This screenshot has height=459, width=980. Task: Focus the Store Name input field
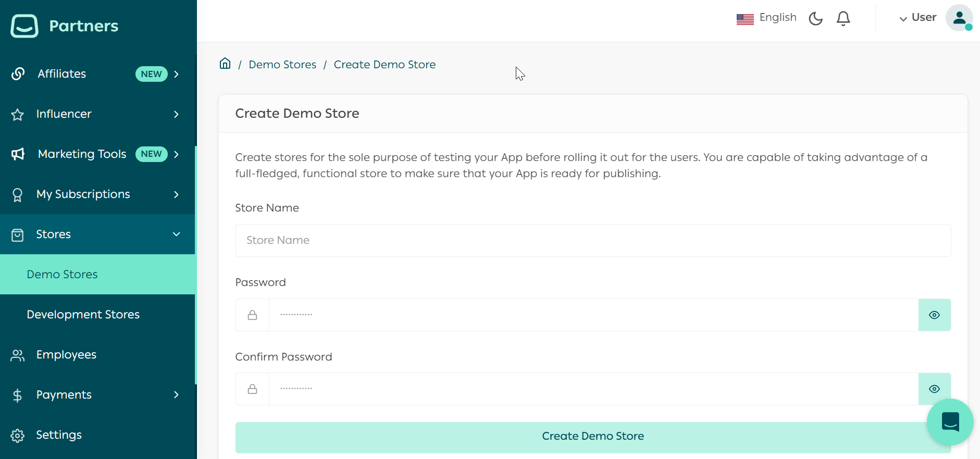coord(593,240)
